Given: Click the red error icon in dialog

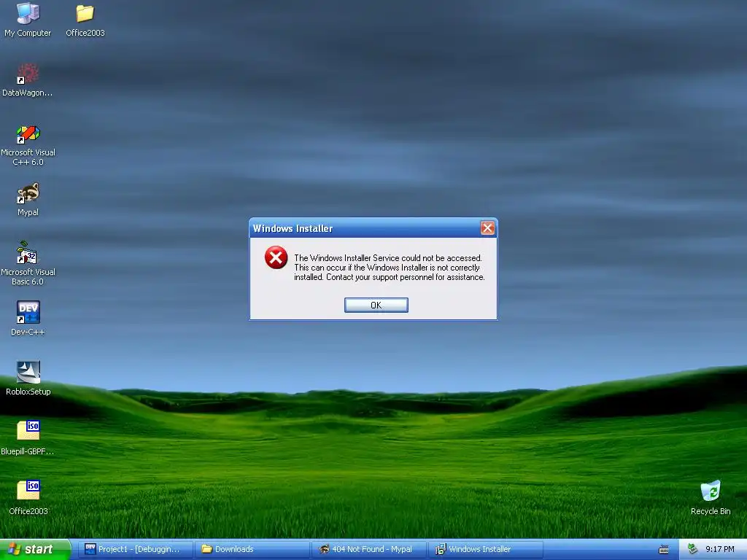Looking at the screenshot, I should pyautogui.click(x=276, y=257).
